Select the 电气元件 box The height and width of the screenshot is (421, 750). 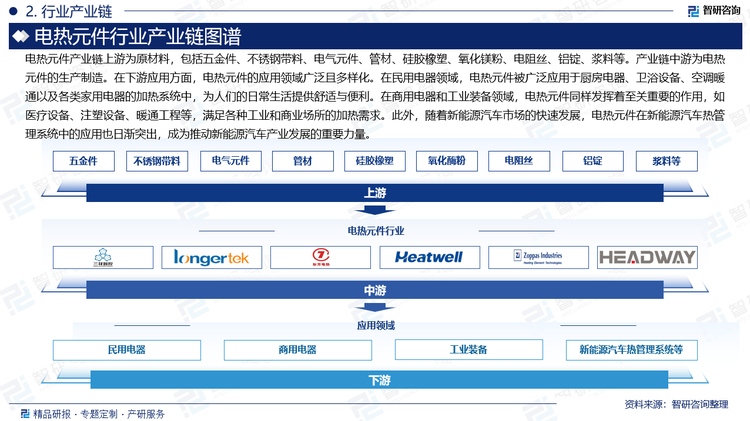pos(231,161)
